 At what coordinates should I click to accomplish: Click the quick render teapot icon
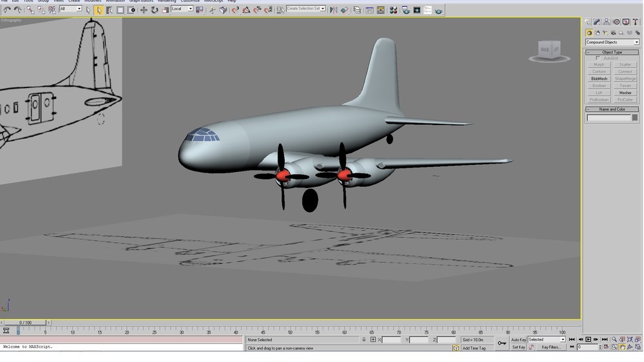tap(438, 10)
